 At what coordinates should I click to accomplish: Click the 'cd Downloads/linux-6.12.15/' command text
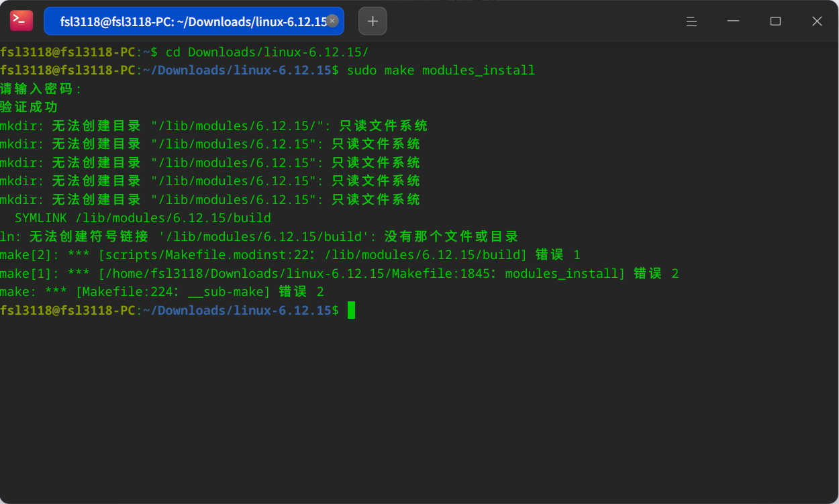click(267, 52)
